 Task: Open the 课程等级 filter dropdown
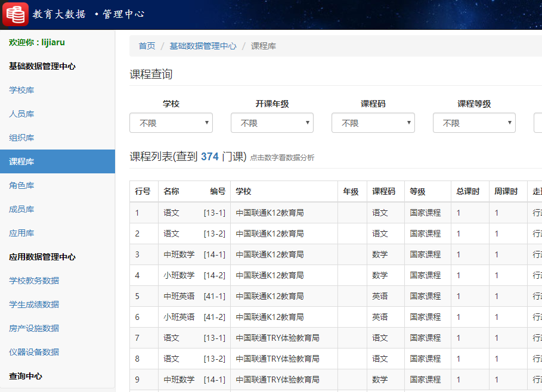[473, 123]
